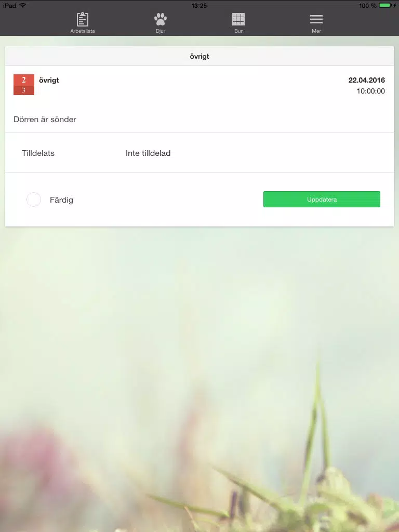The height and width of the screenshot is (532, 399).
Task: Click the green Uppdatera button
Action: (x=322, y=199)
